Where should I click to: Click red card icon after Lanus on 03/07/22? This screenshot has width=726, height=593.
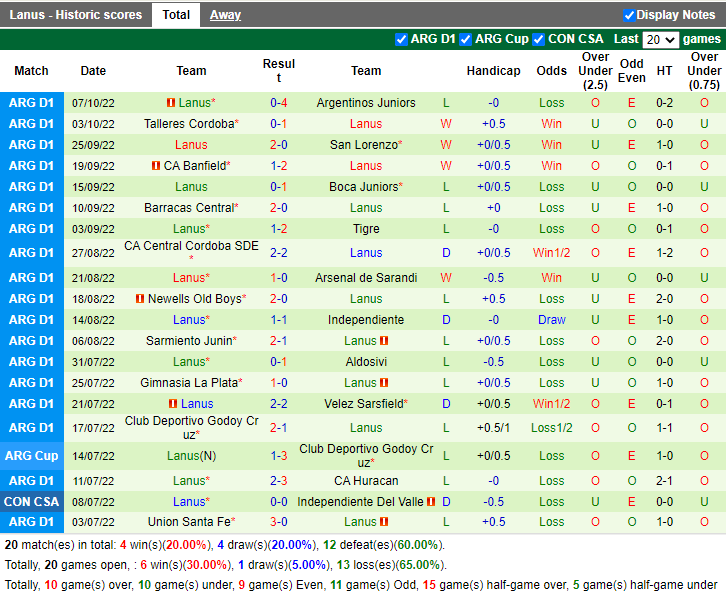click(x=384, y=522)
